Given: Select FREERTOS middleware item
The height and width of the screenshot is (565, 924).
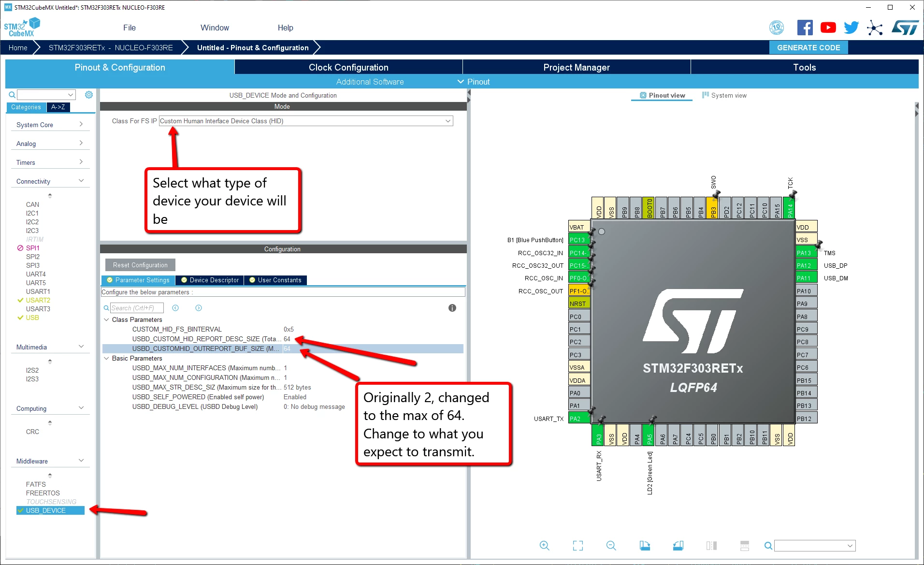Looking at the screenshot, I should pos(43,493).
